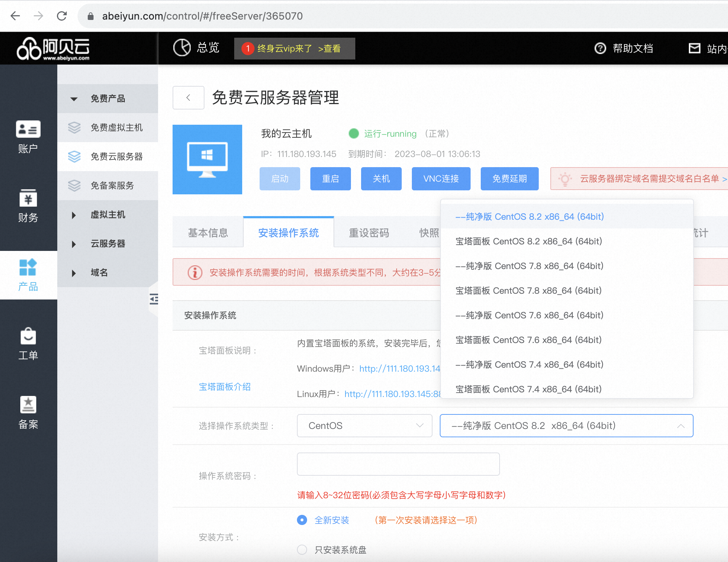Click the 工单 ticket bag icon

[28, 336]
